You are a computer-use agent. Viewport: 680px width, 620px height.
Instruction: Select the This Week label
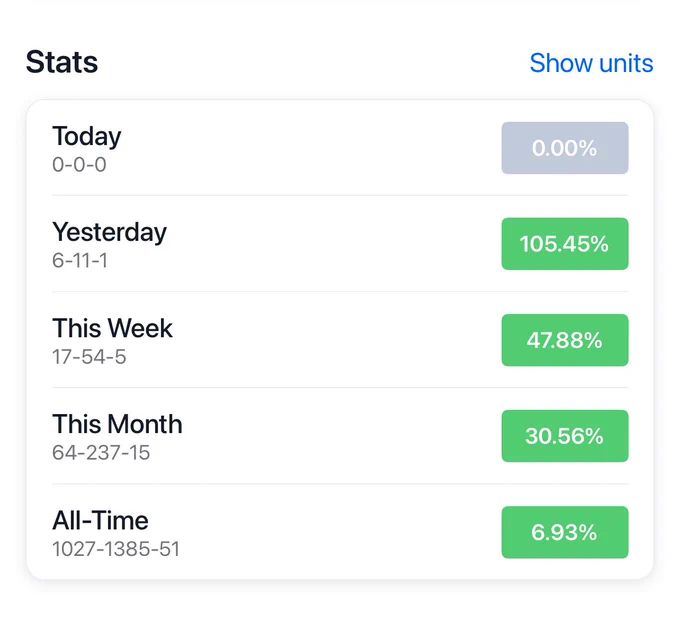click(x=112, y=328)
